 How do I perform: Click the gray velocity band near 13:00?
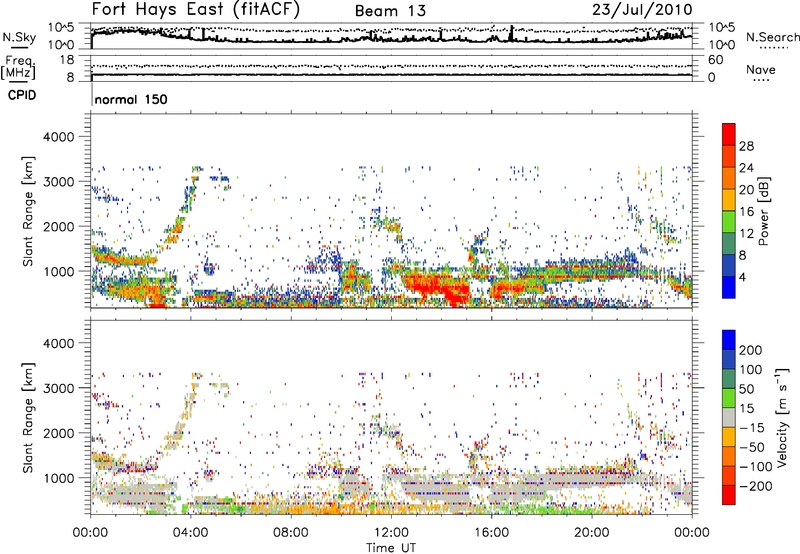click(434, 489)
